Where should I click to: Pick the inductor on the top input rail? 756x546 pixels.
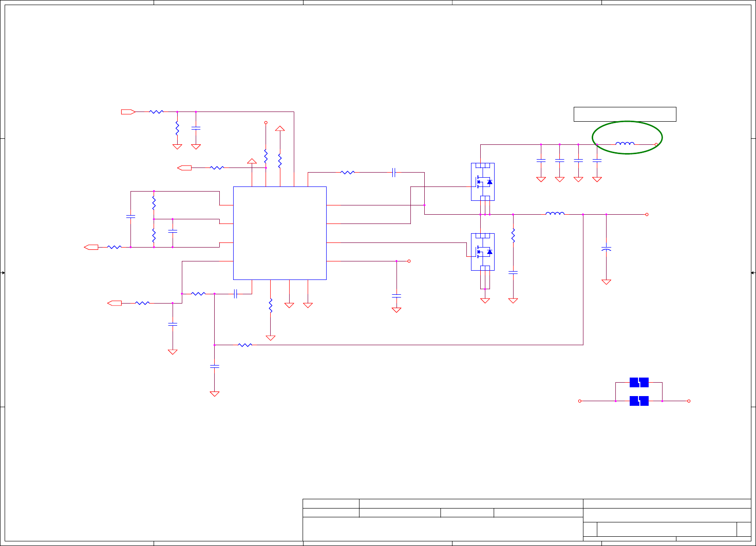tap(625, 143)
